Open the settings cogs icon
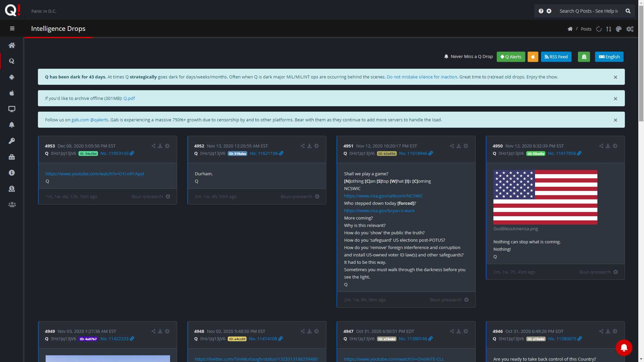 pos(630,29)
